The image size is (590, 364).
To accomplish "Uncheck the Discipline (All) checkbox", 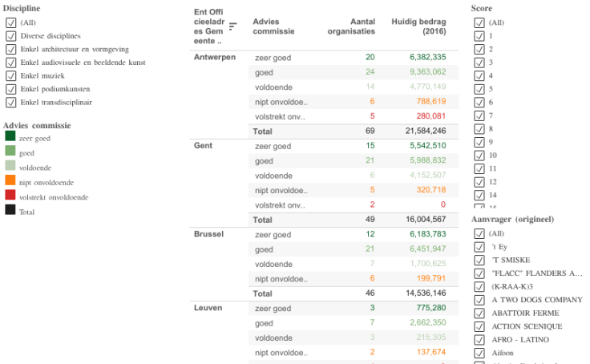I will [x=11, y=22].
